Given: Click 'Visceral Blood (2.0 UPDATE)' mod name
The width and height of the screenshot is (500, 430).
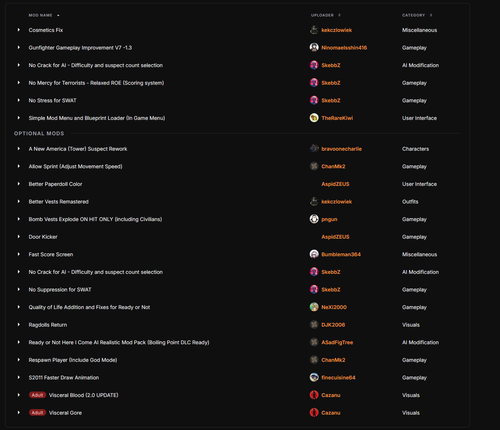Looking at the screenshot, I should 84,395.
